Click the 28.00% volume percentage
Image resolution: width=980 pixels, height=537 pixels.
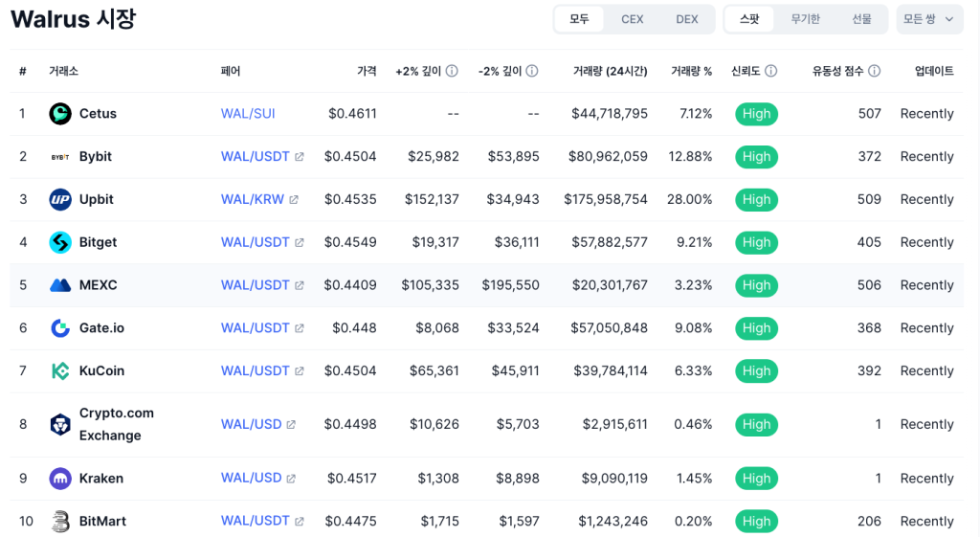[x=689, y=199]
